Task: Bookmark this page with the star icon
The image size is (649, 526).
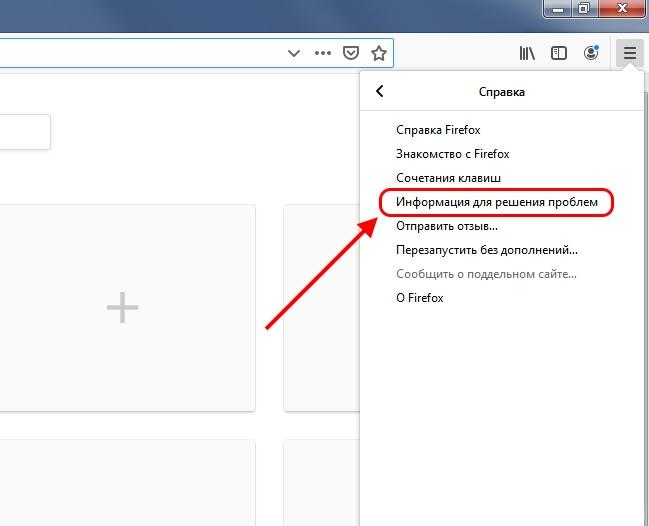Action: point(378,53)
